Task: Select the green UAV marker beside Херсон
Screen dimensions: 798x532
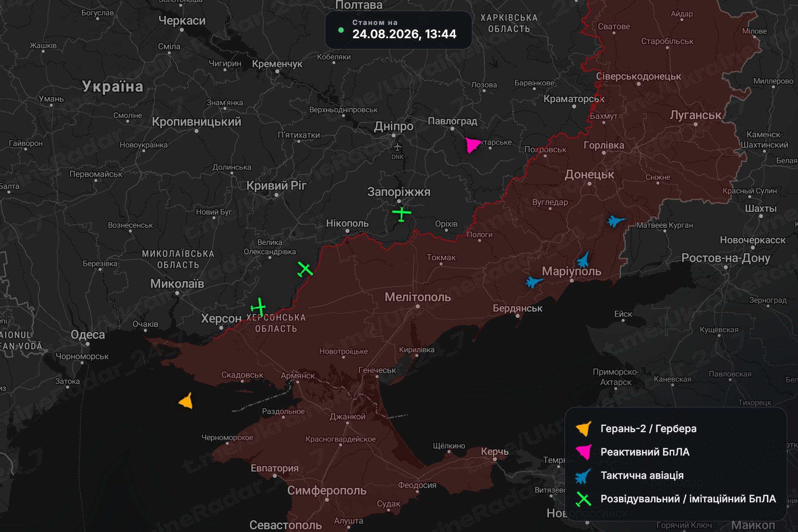Action: [x=258, y=307]
